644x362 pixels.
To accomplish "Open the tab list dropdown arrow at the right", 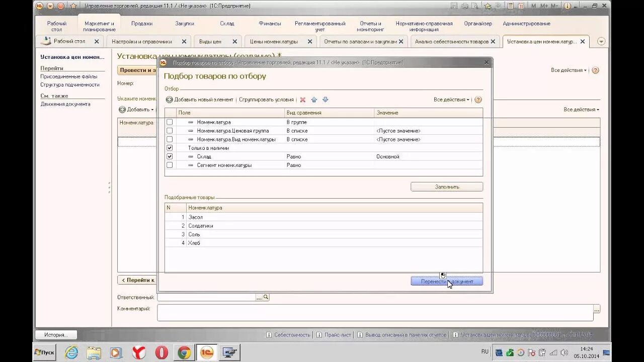I will 601,42.
